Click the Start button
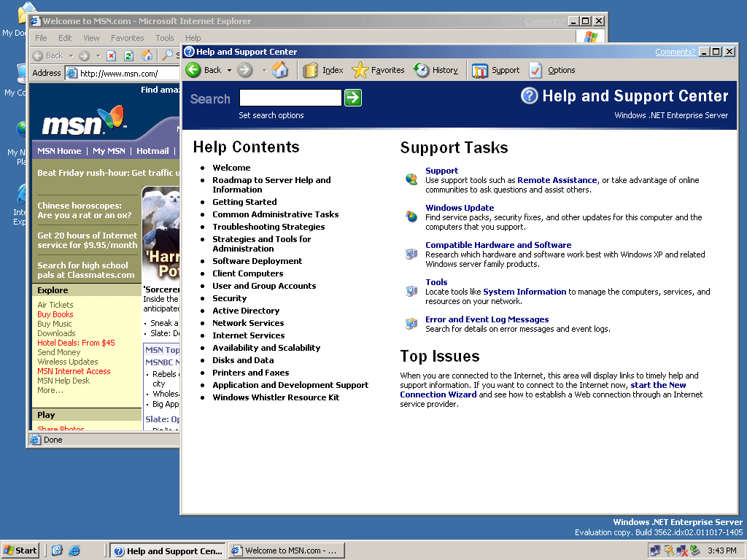 tap(20, 551)
